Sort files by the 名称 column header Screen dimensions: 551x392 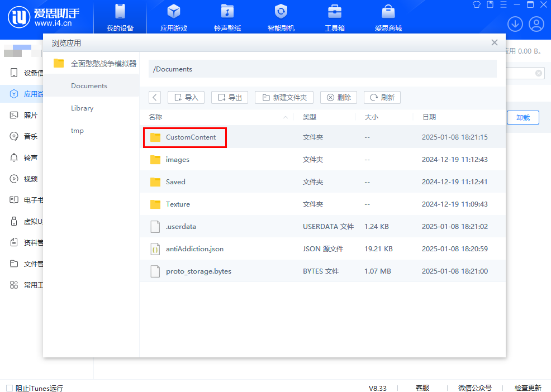pyautogui.click(x=155, y=117)
